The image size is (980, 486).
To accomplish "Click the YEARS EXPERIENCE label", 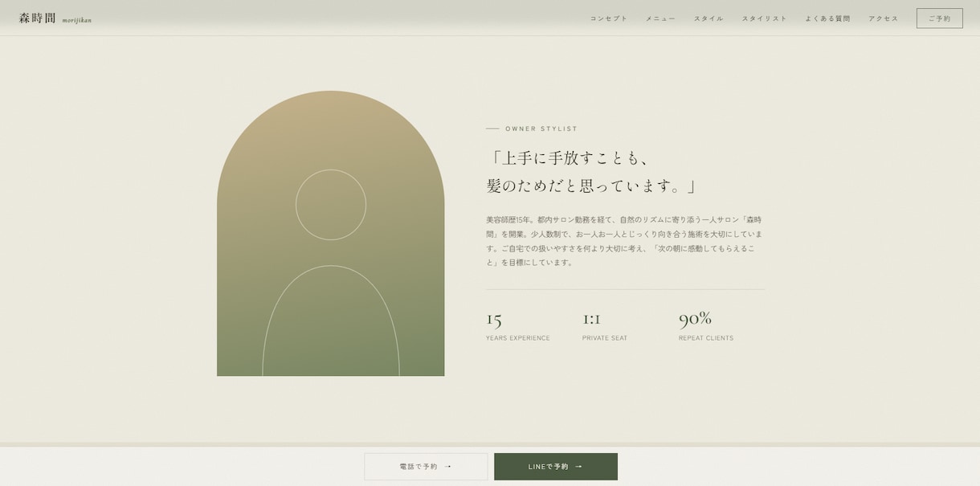I will click(518, 338).
